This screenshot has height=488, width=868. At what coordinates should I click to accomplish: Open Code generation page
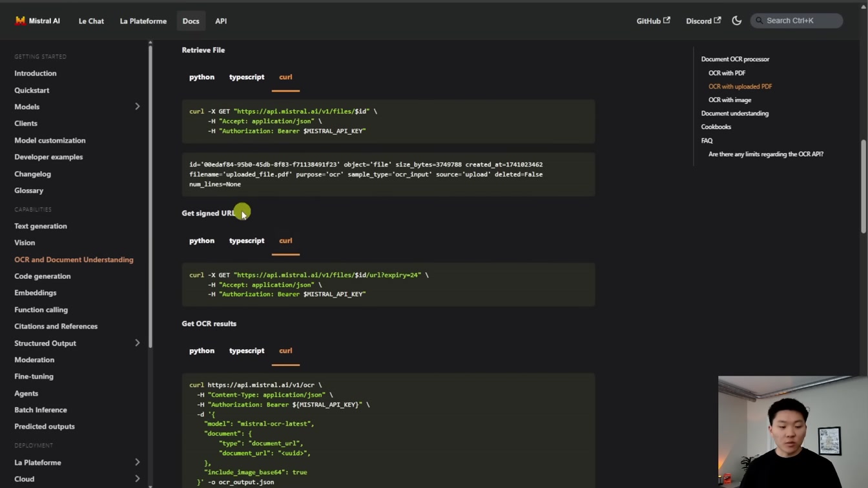43,276
